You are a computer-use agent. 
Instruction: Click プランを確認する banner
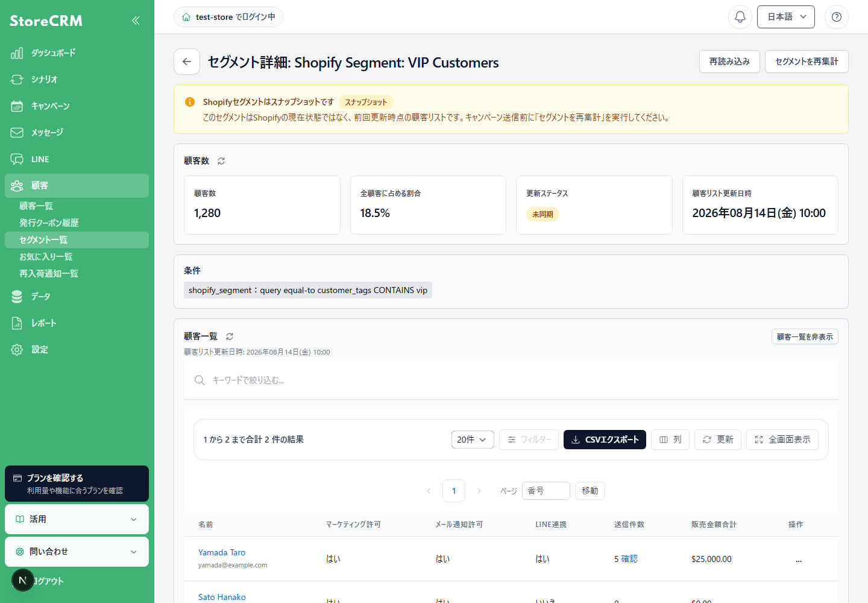(x=77, y=484)
